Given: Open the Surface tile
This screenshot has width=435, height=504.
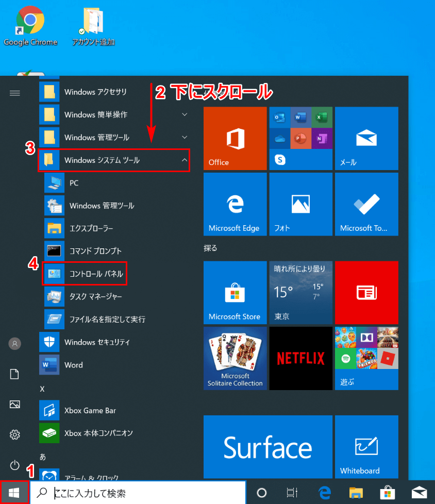Looking at the screenshot, I should [x=268, y=447].
